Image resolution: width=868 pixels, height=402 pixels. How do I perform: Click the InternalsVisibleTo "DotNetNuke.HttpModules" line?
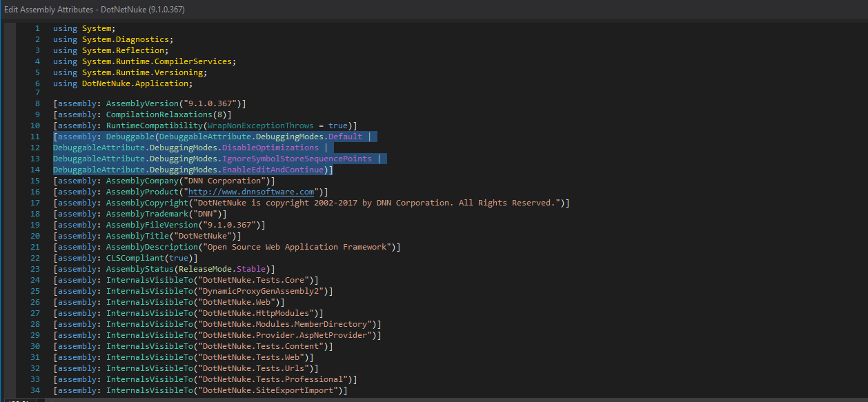188,313
